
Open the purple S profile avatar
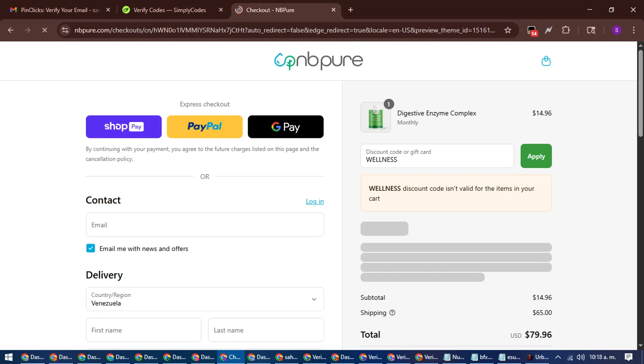tap(617, 30)
